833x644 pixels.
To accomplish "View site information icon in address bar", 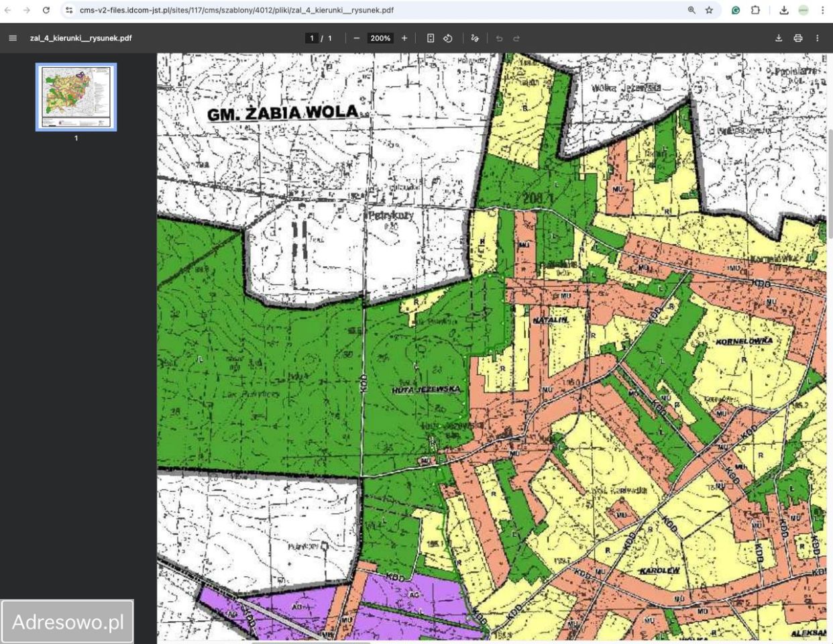I will (69, 10).
